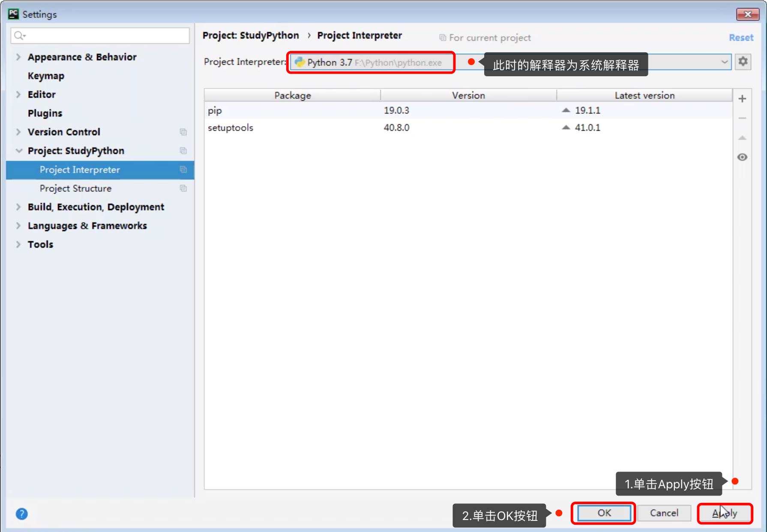Click the plus icon to install package
The image size is (767, 532).
(x=742, y=99)
